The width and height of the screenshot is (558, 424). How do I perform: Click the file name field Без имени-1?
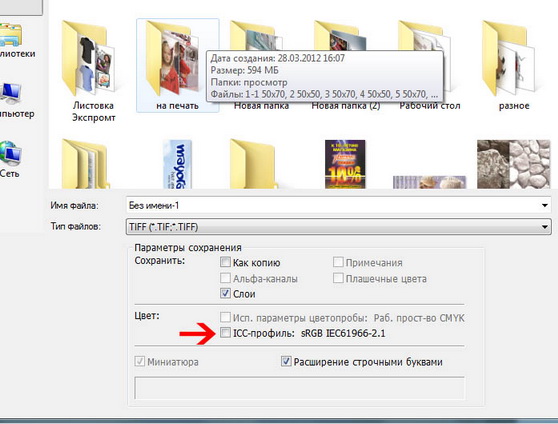pos(338,205)
